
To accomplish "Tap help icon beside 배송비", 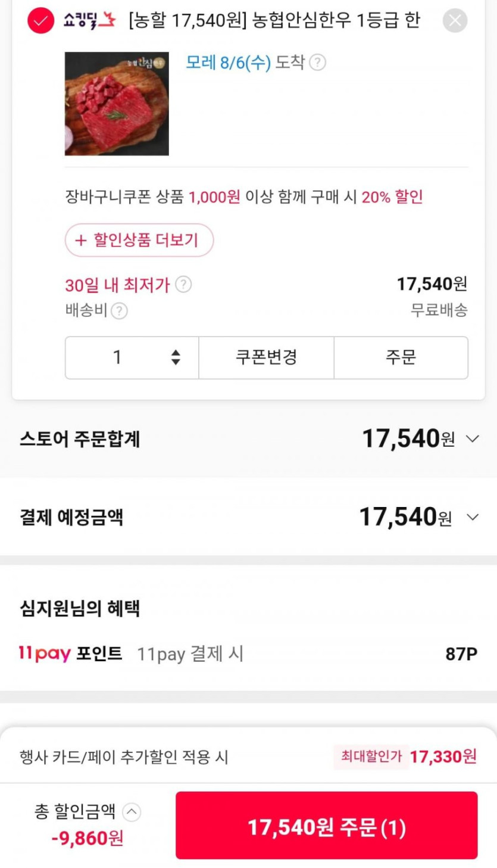I will click(120, 311).
